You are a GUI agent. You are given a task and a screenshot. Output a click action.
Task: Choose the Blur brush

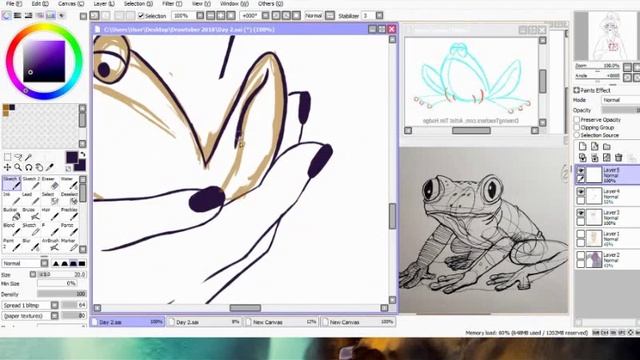[31, 245]
